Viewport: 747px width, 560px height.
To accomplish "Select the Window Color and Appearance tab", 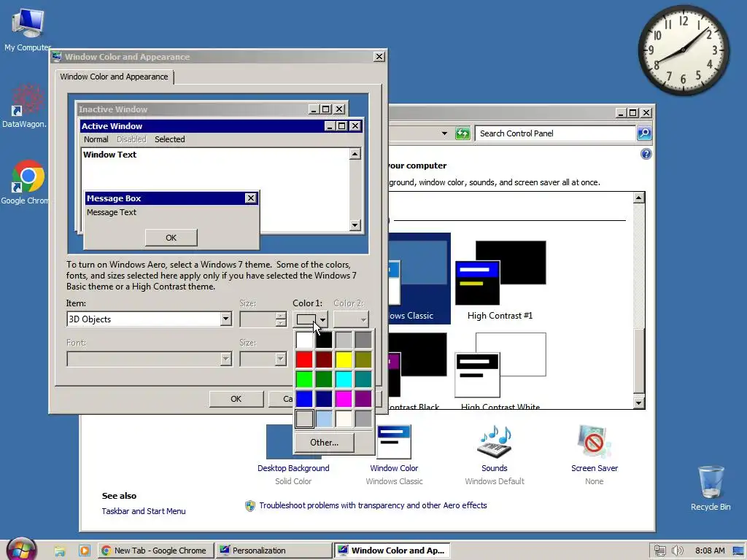I will click(x=114, y=77).
